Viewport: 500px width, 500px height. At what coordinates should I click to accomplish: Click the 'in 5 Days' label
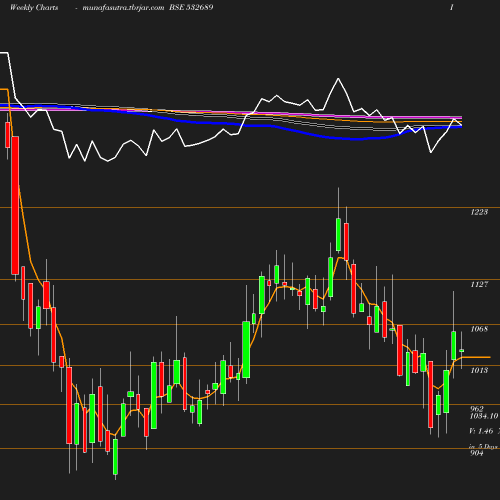point(483,446)
